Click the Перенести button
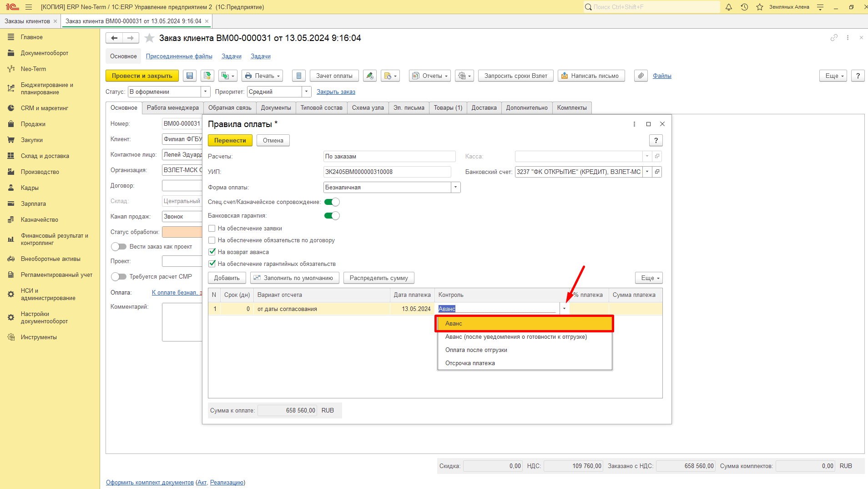Screen dimensions: 868x489 pos(230,140)
